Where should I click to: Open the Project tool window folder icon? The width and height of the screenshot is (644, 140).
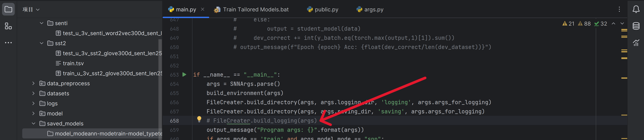(8, 10)
